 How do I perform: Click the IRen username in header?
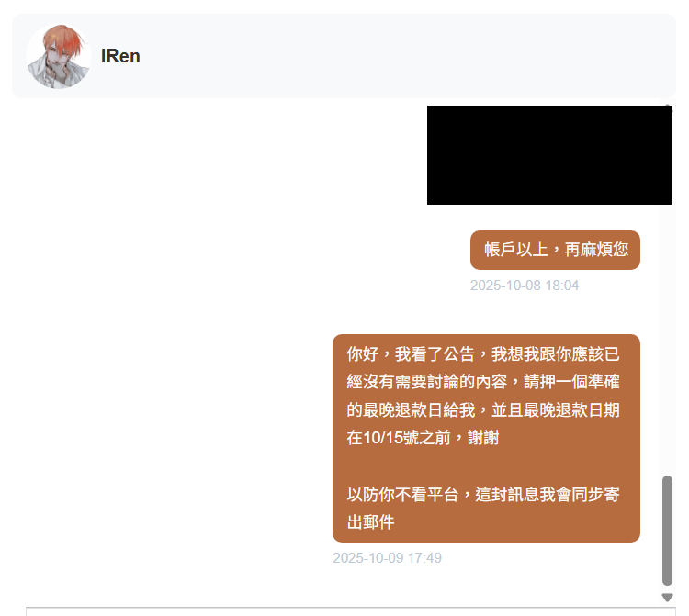pos(120,56)
